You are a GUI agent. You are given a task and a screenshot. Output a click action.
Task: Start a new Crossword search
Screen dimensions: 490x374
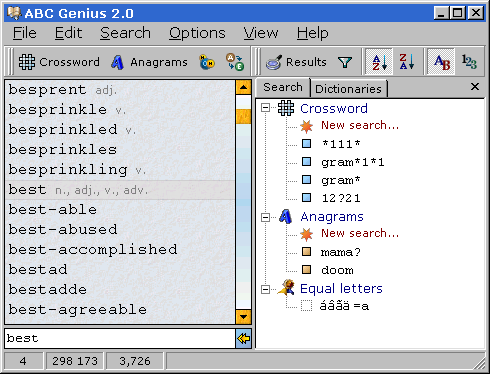tap(360, 125)
